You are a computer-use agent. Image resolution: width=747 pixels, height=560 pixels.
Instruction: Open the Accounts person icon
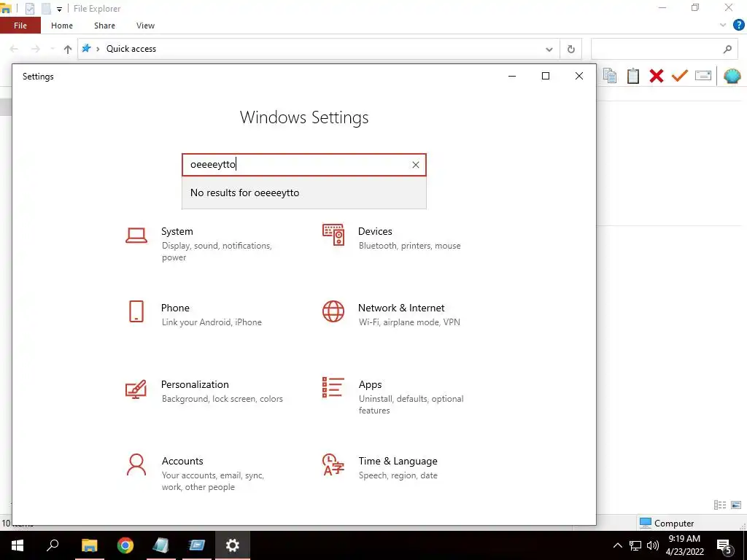pyautogui.click(x=136, y=464)
